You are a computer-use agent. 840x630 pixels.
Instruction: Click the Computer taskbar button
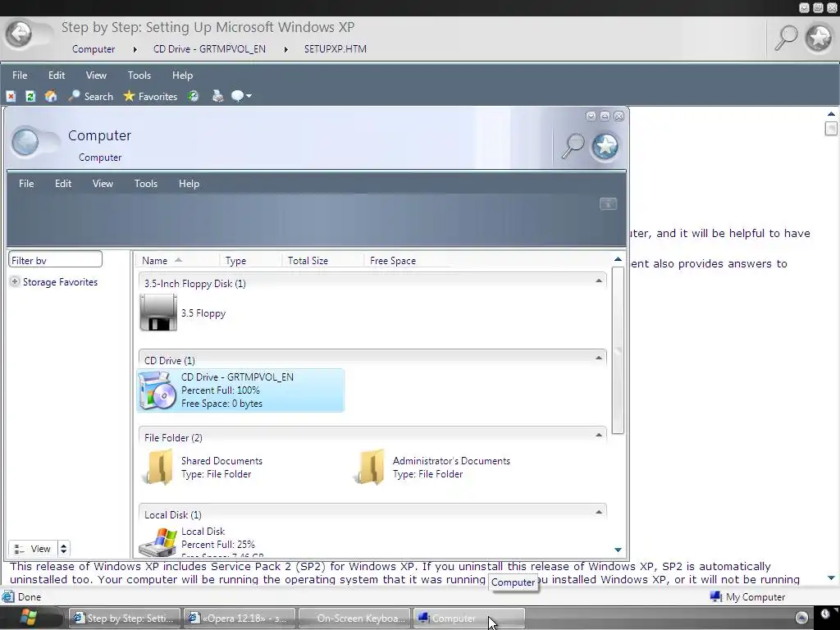[x=468, y=619]
